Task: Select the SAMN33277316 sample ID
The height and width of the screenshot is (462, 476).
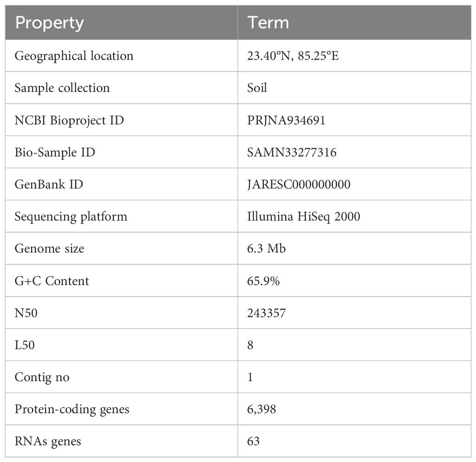Action: click(292, 152)
